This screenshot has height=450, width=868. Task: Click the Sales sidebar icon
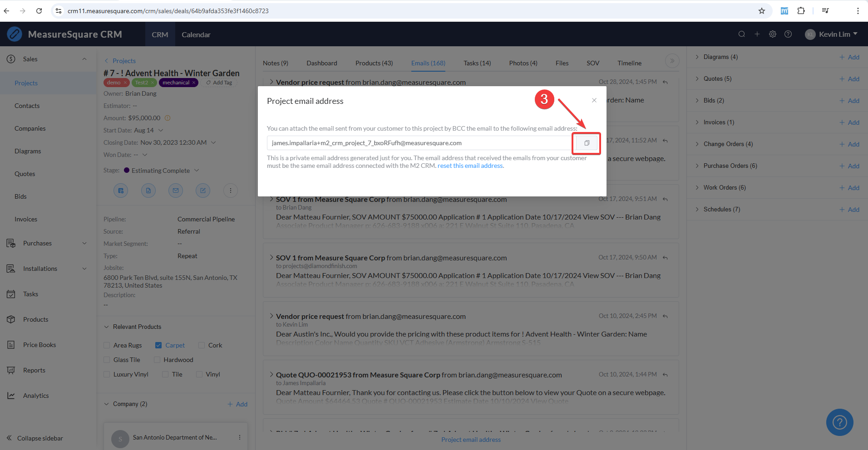click(x=11, y=59)
